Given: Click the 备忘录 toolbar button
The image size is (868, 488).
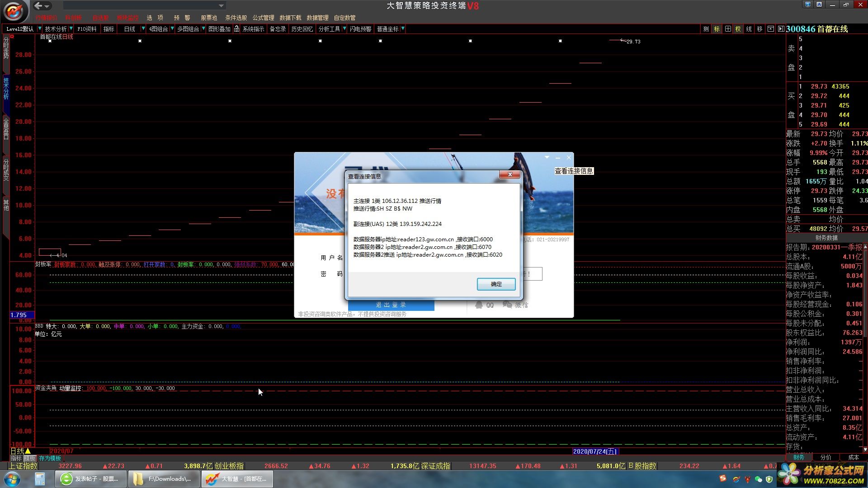Looking at the screenshot, I should (278, 28).
